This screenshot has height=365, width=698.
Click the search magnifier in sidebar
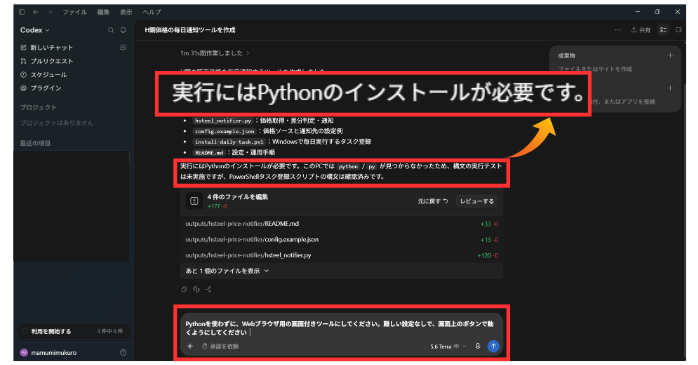[110, 30]
